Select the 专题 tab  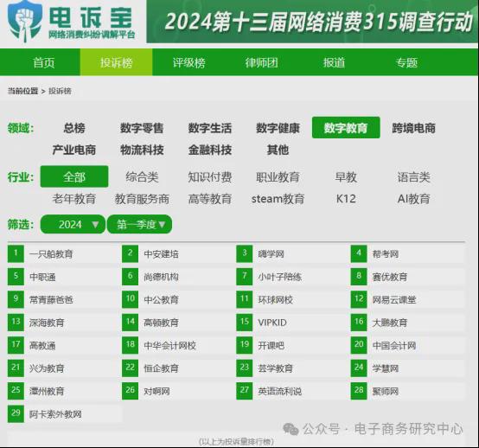pos(406,62)
